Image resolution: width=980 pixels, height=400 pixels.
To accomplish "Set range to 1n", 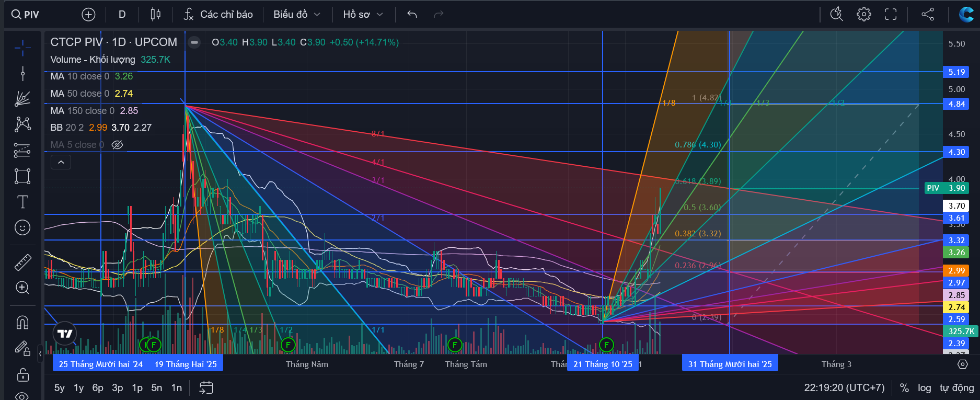I will [x=177, y=388].
